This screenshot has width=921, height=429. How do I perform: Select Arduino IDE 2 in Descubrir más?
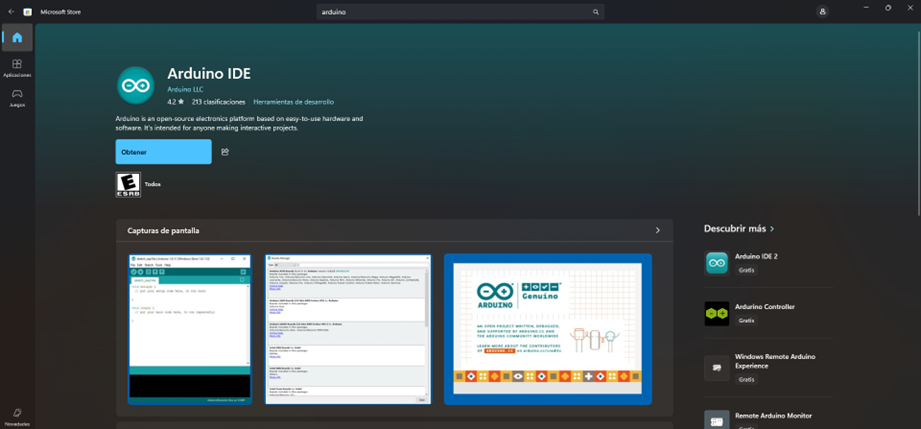coord(755,256)
